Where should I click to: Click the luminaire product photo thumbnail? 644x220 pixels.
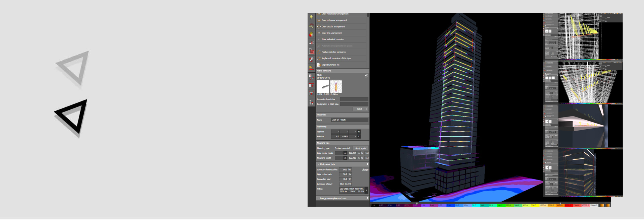(x=323, y=86)
